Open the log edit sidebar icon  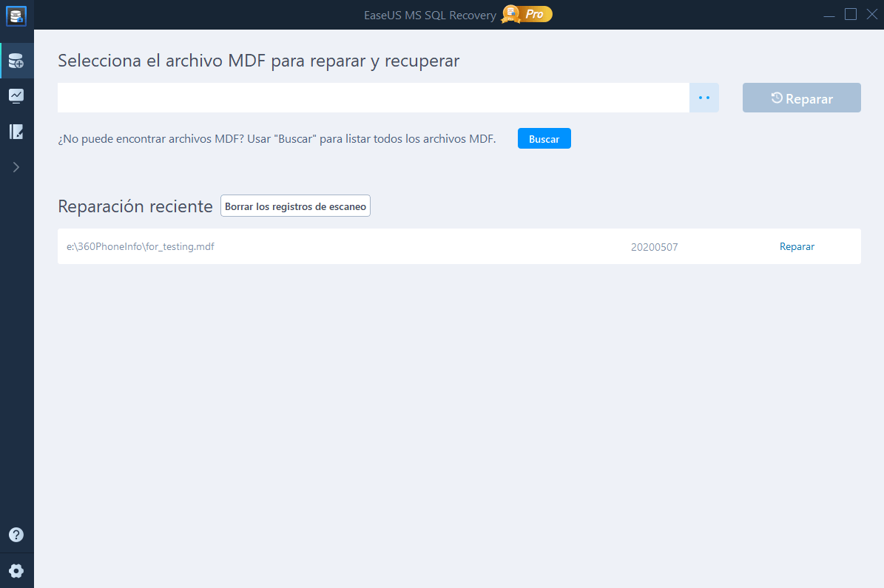coord(16,132)
